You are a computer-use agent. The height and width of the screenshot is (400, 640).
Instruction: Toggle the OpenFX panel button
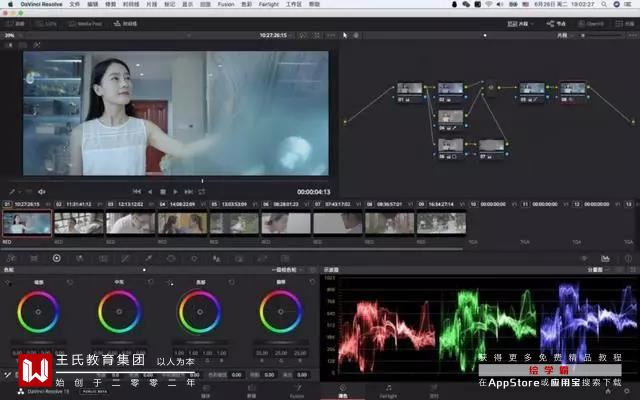tap(591, 24)
